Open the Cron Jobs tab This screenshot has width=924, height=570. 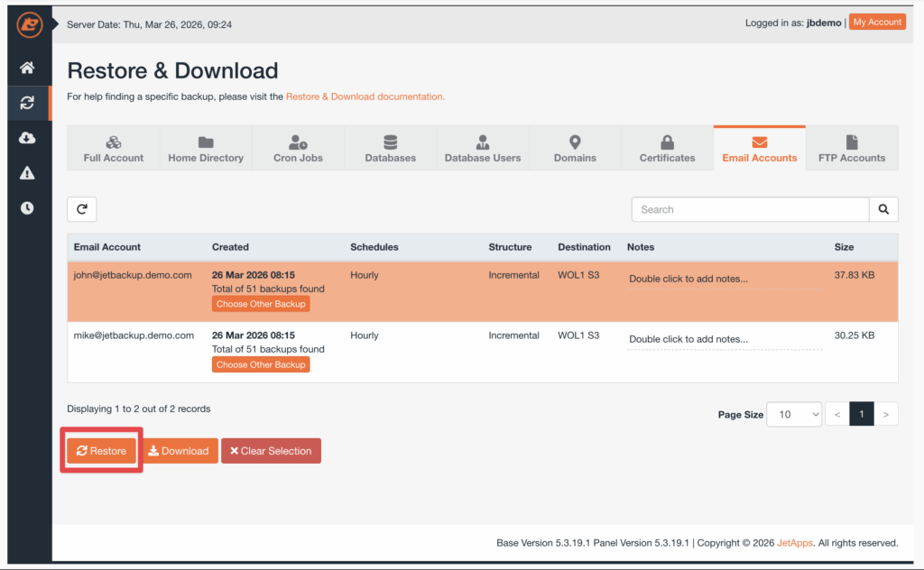[x=298, y=149]
